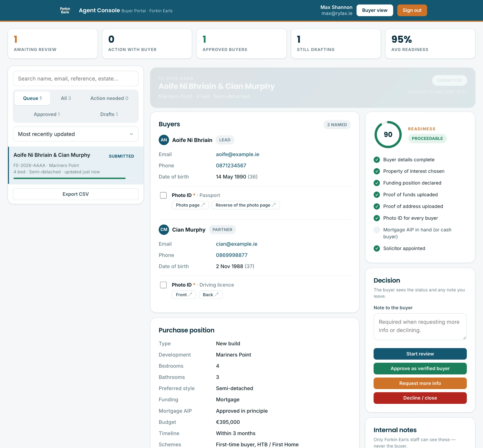Click the aoife@example.ie email link
This screenshot has width=483, height=448.
(237, 154)
